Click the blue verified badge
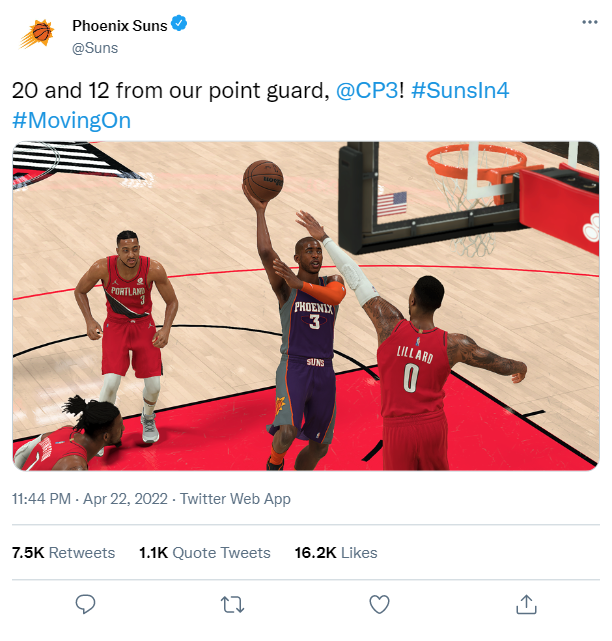The image size is (612, 641). click(x=179, y=24)
